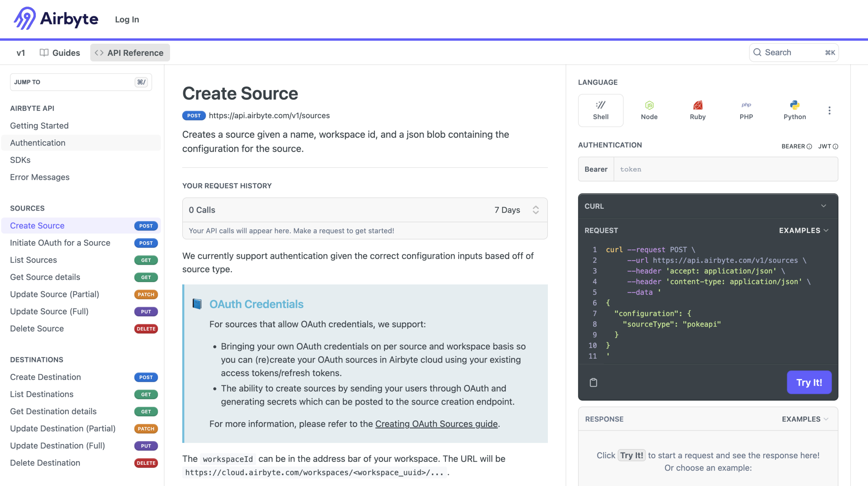868x486 pixels.
Task: Open more languages overflow menu
Action: coord(829,110)
